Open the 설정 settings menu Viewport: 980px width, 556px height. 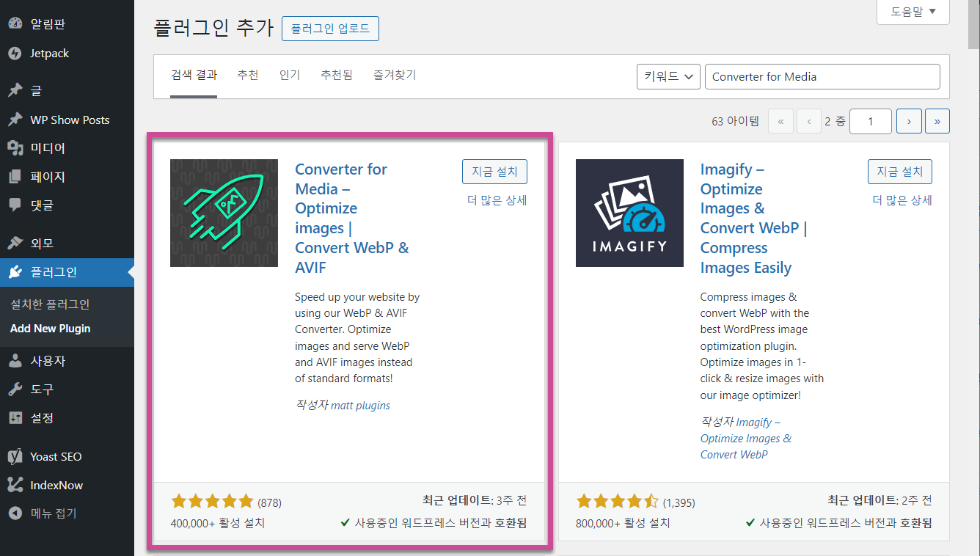point(67,418)
